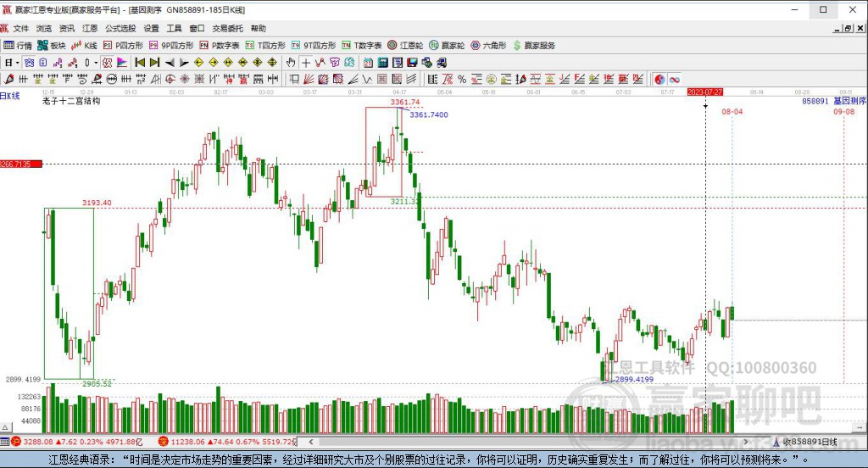Click the horizontal scrollbar right arrow

click(746, 442)
